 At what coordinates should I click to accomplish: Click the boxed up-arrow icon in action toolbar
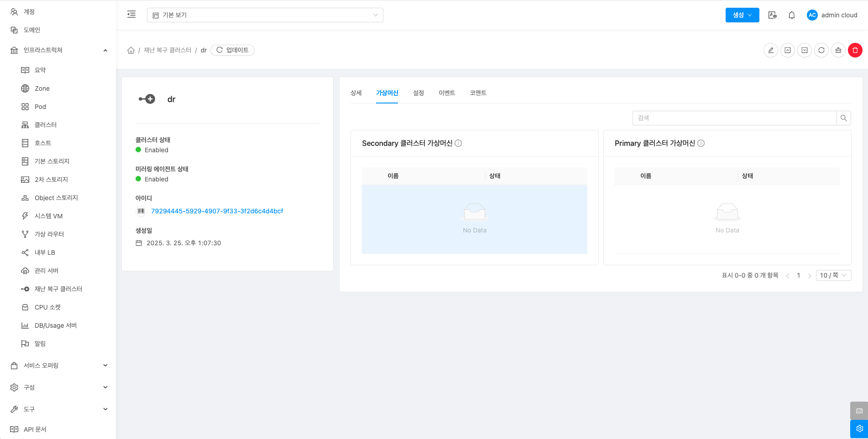[x=787, y=50]
